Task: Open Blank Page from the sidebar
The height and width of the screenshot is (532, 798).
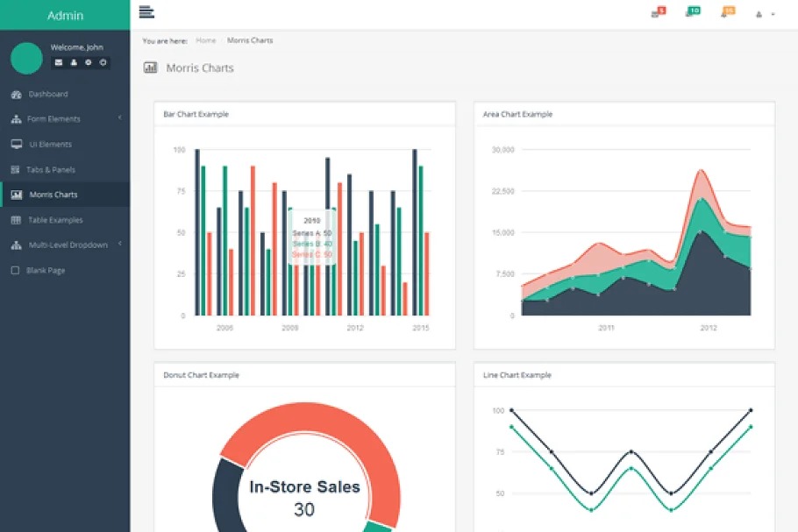Action: pos(46,271)
